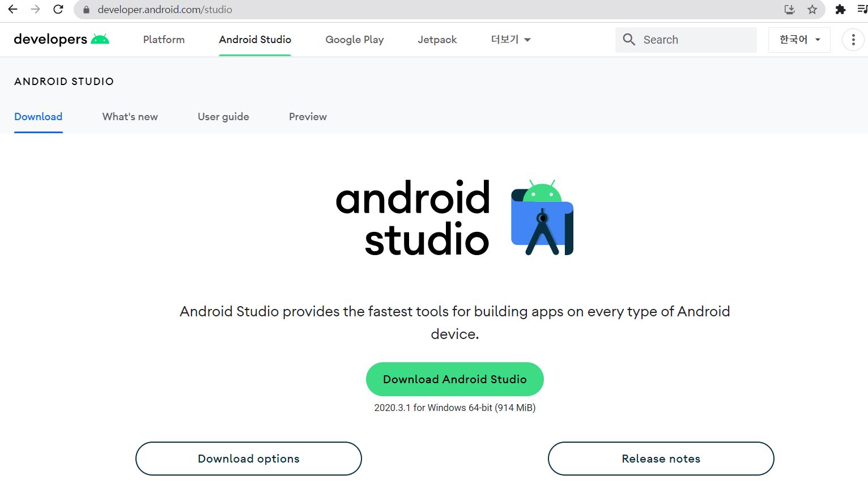This screenshot has width=868, height=496.
Task: Expand the 더보기 navigation dropdown
Action: pos(510,40)
